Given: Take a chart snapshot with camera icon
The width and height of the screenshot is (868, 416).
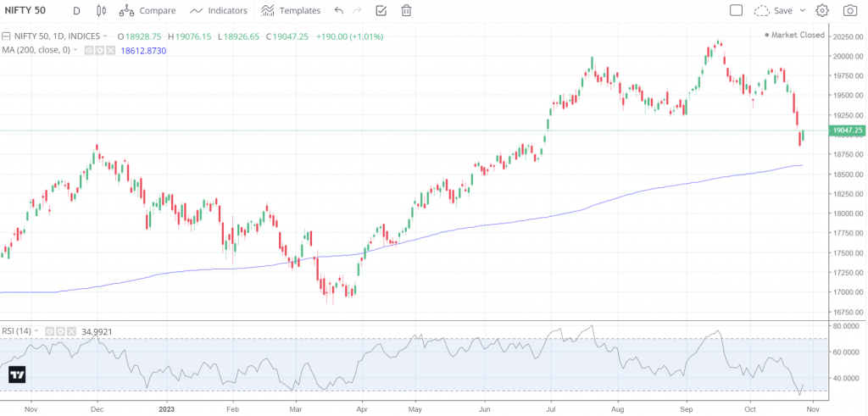Looking at the screenshot, I should click(849, 10).
